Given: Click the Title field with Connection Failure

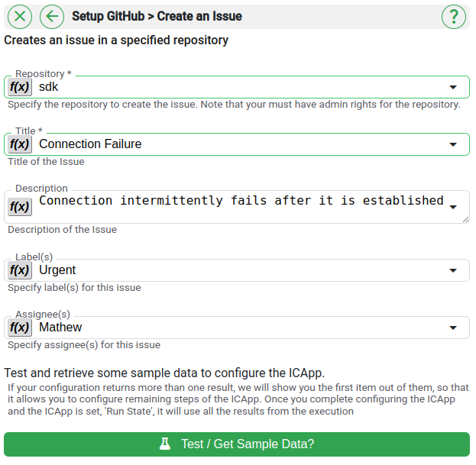Looking at the screenshot, I should click(237, 144).
